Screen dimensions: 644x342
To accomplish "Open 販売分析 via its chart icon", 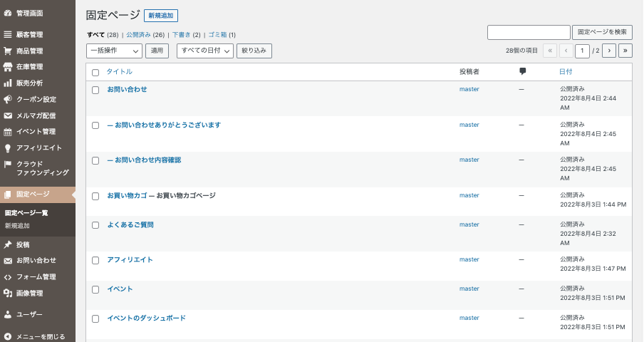I will click(x=8, y=83).
